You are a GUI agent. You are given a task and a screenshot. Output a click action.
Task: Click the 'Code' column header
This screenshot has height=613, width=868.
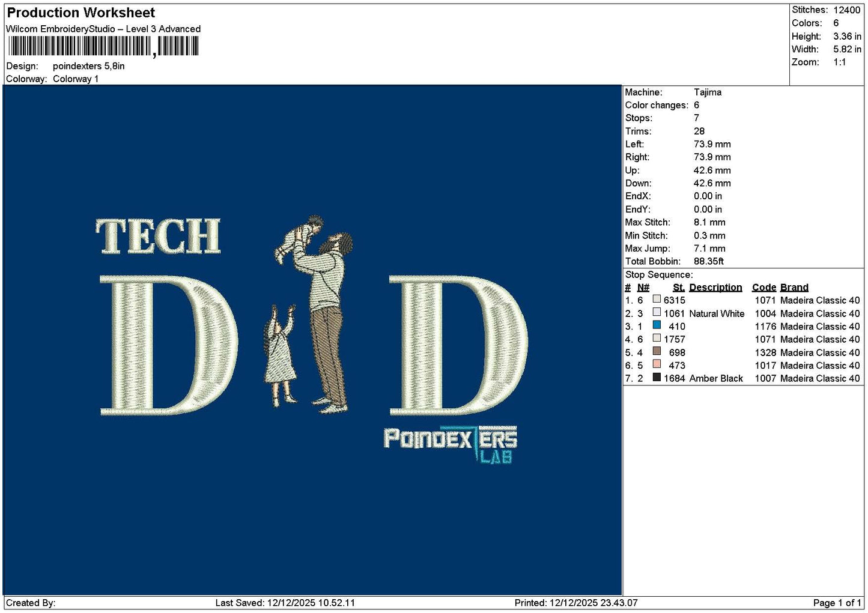[x=764, y=288]
